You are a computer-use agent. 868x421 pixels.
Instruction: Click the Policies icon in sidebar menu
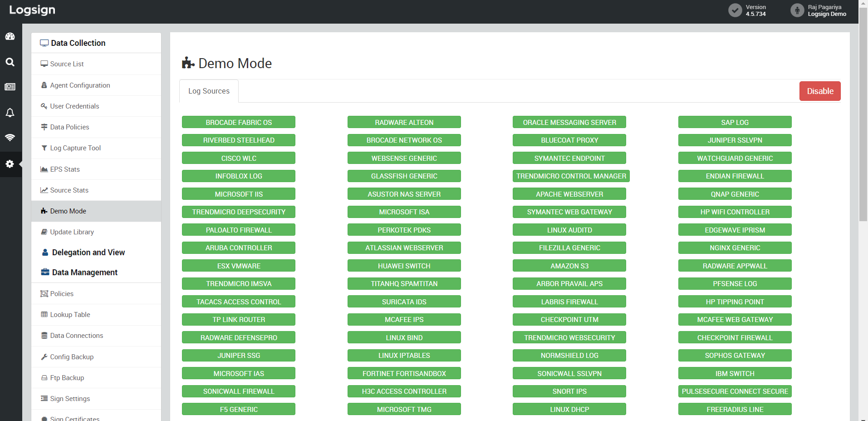click(44, 294)
